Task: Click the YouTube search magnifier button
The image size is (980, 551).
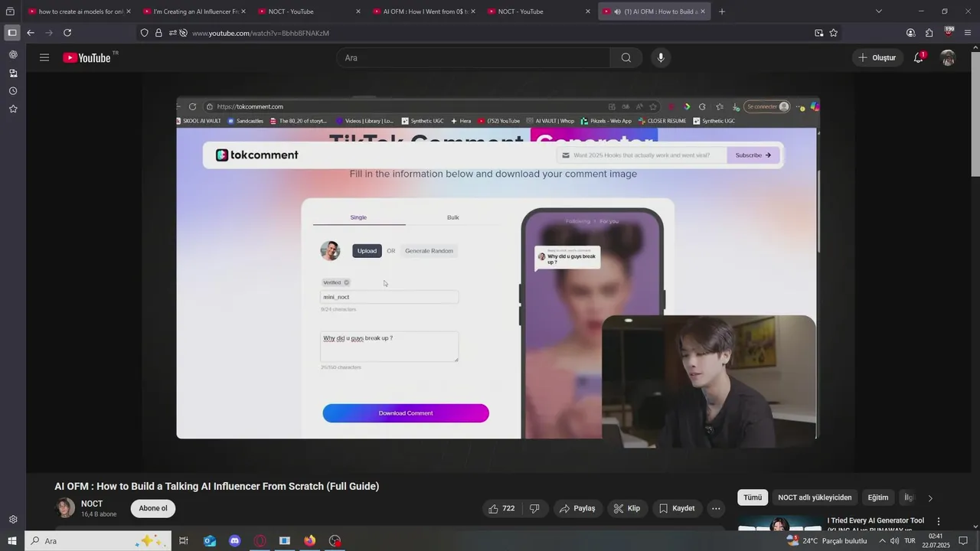Action: pos(626,57)
